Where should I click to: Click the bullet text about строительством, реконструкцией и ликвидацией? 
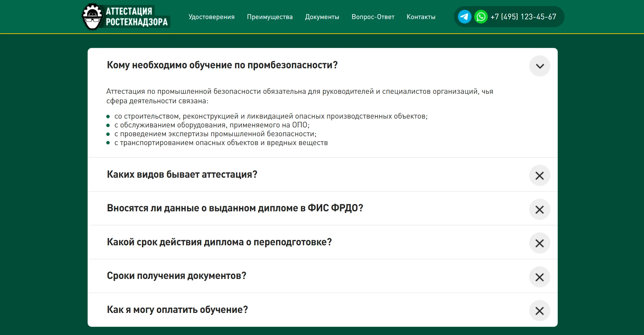pyautogui.click(x=271, y=116)
